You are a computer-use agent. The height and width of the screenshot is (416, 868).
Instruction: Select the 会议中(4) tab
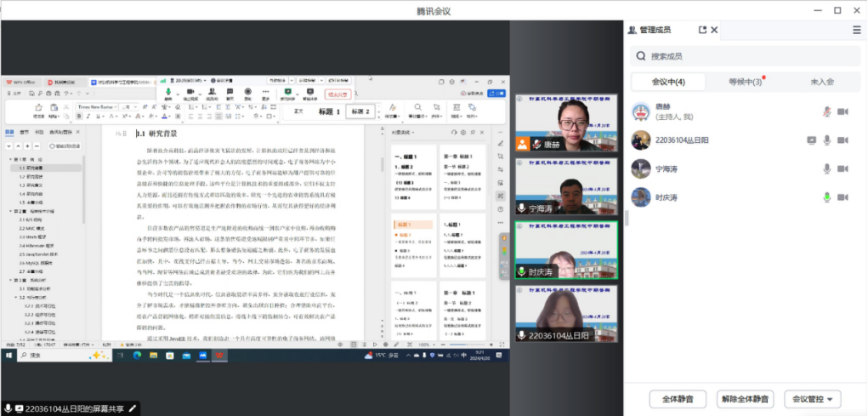click(667, 82)
